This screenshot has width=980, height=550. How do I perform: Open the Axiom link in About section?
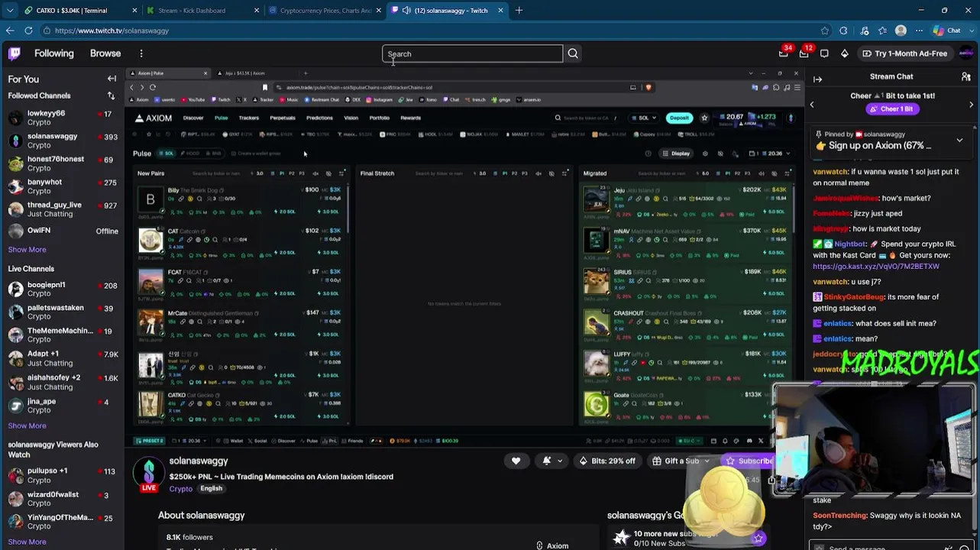coord(552,545)
